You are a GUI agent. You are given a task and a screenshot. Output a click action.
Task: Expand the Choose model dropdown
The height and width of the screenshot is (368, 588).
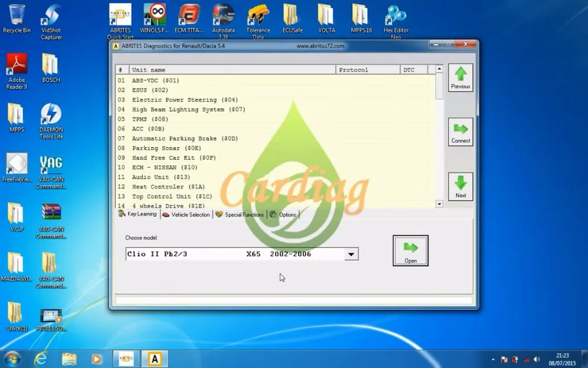click(x=351, y=254)
